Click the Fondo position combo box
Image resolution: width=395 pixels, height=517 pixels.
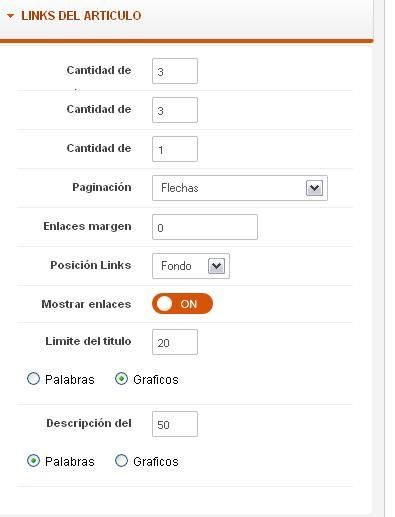click(x=191, y=266)
